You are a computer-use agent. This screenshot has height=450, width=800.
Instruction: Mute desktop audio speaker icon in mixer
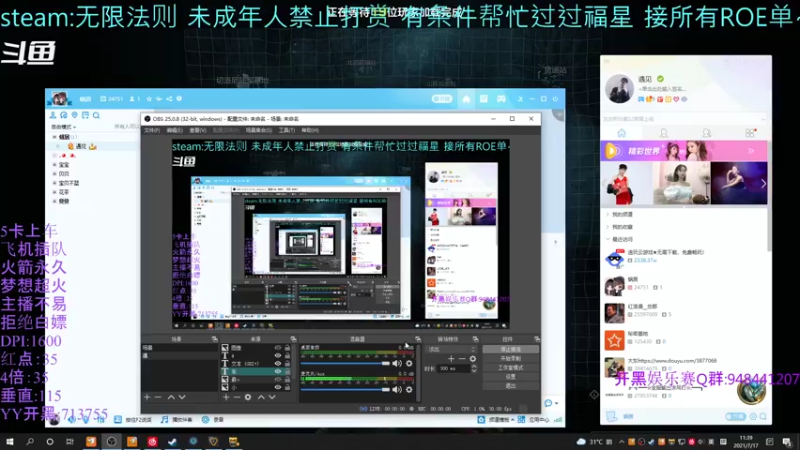(x=397, y=363)
